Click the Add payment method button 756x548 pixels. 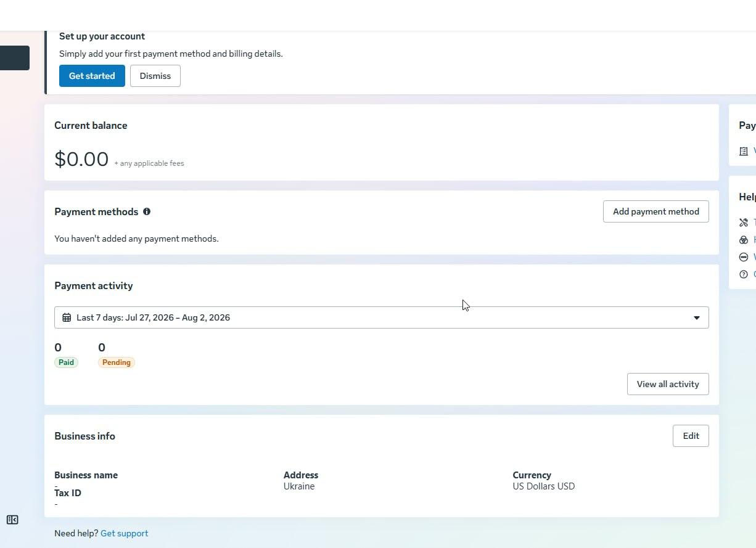click(x=656, y=211)
